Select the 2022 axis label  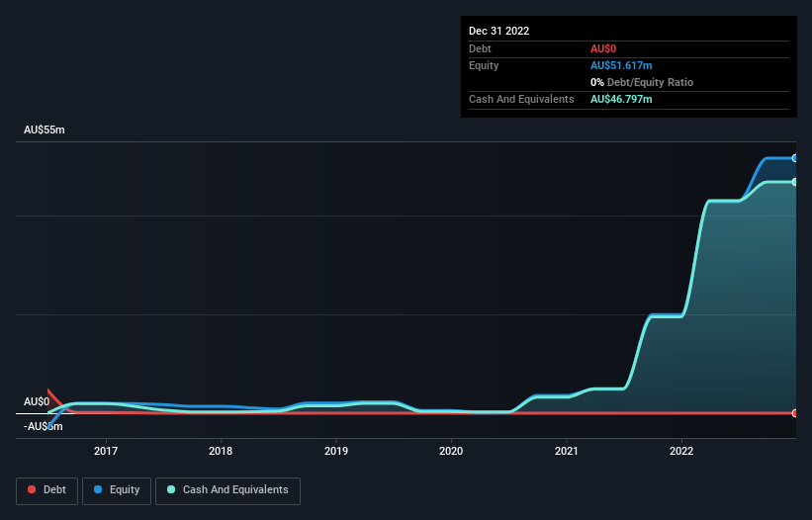click(681, 451)
